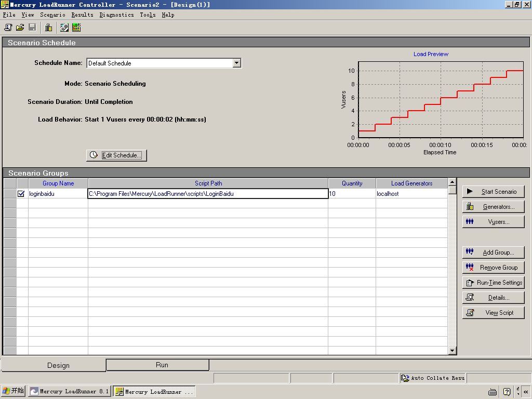Click the View Script button
Viewport: 532px width, 399px height.
pos(494,313)
